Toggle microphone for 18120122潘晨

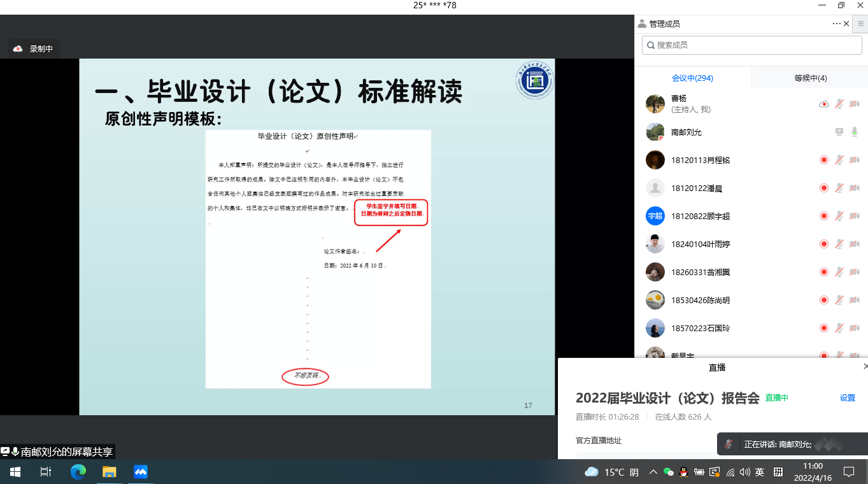[839, 188]
